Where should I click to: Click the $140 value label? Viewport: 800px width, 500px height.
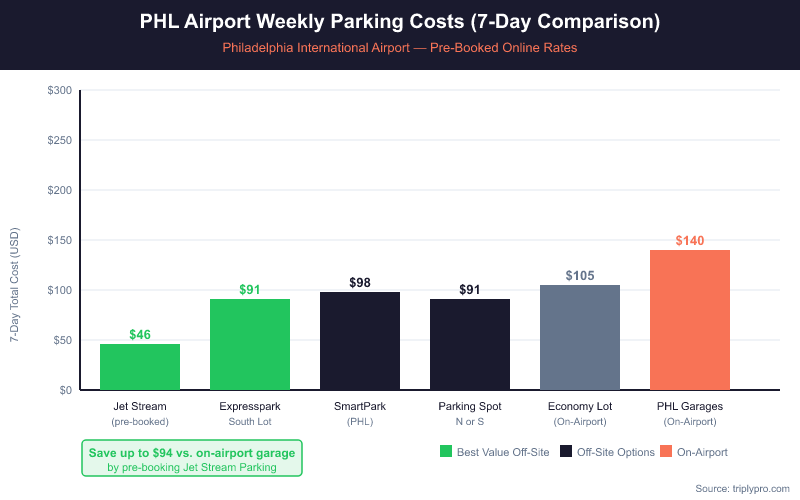click(x=690, y=241)
